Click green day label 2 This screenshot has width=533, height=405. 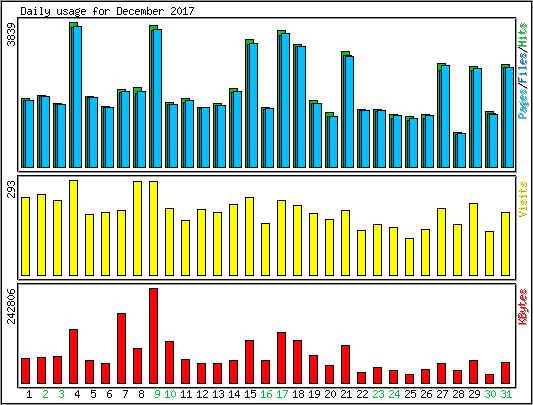[45, 394]
